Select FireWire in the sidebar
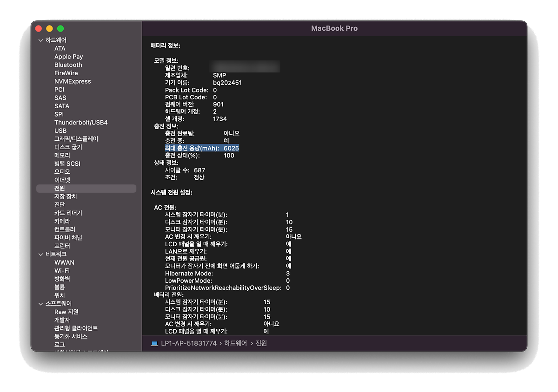This screenshot has width=558, height=392. tap(66, 73)
